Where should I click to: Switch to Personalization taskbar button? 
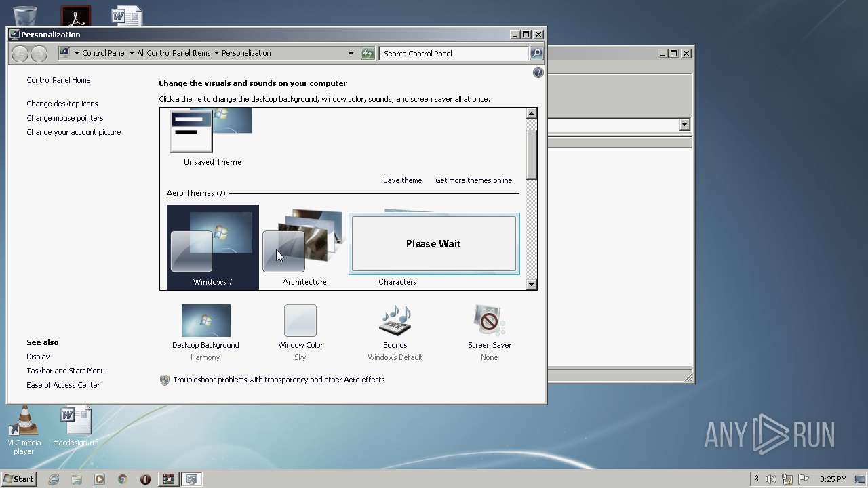tap(192, 479)
